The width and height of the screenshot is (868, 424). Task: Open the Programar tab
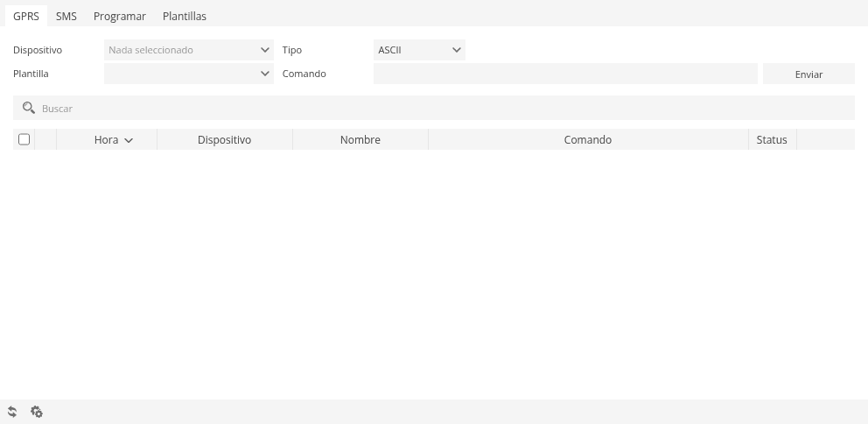coord(120,16)
